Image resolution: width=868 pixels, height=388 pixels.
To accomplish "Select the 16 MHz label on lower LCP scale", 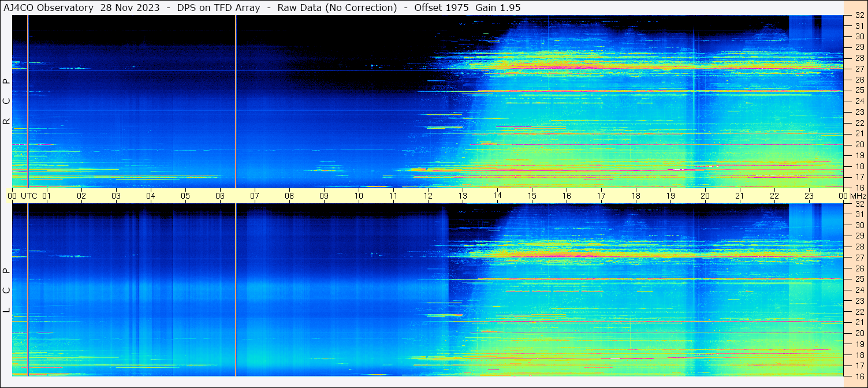I will 859,376.
